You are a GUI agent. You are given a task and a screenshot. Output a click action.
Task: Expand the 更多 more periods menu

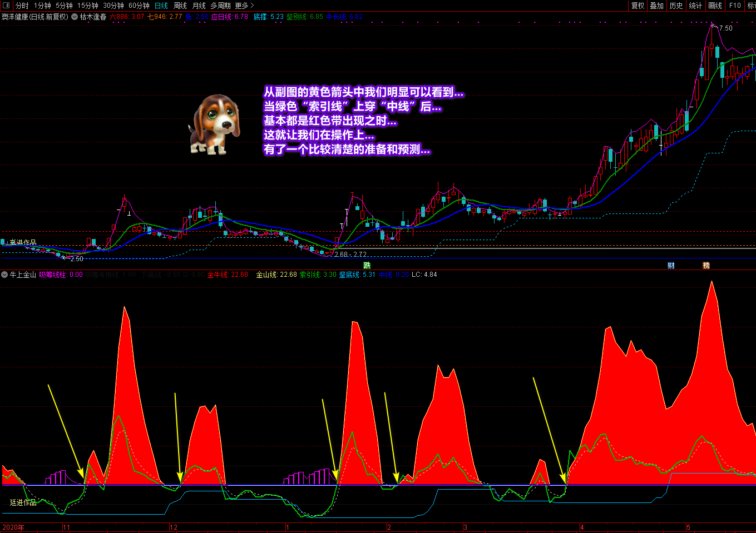tap(244, 6)
